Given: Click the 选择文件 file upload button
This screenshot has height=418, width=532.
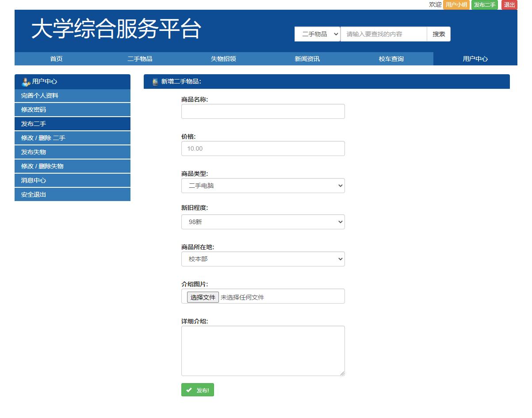Looking at the screenshot, I should 203,297.
